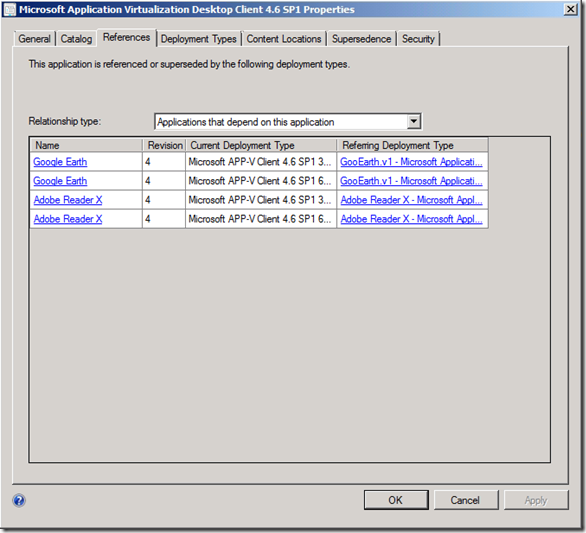Open last Adobe Reader X referring deployment link
586x533 pixels.
(411, 219)
